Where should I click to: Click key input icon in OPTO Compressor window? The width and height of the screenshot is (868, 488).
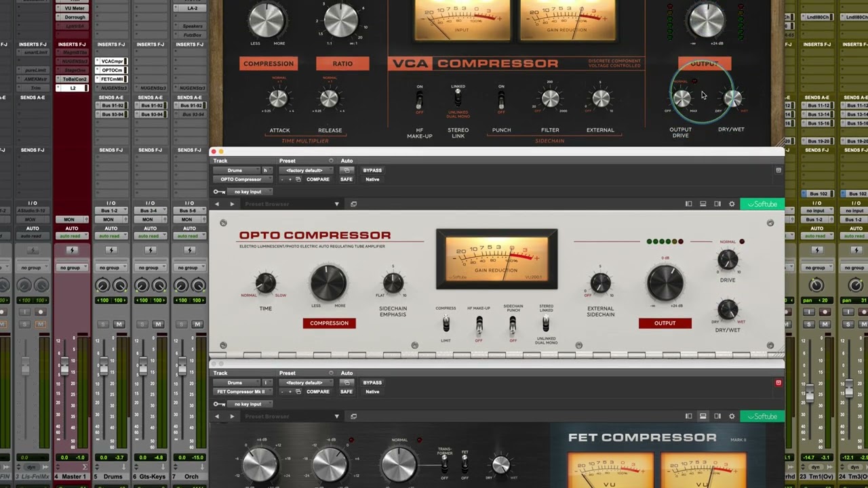(219, 192)
